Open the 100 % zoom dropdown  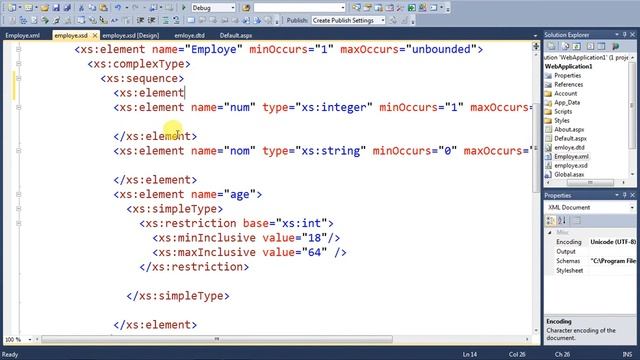click(29, 339)
